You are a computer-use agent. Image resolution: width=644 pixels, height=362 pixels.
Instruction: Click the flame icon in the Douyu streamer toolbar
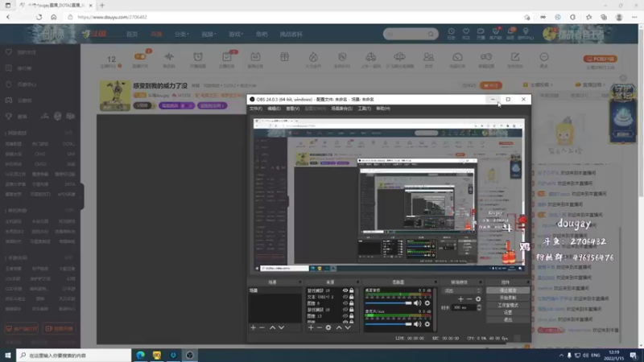[x=313, y=56]
